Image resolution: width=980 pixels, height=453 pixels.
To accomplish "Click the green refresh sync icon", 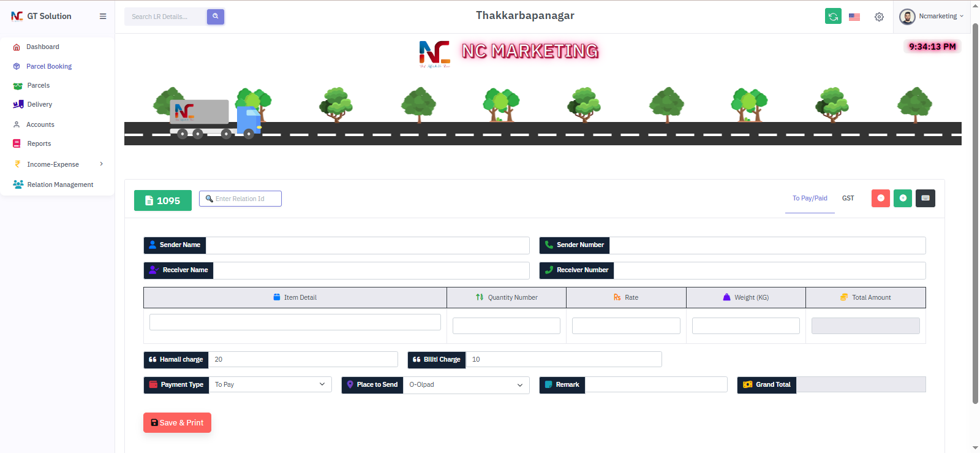I will [x=833, y=17].
